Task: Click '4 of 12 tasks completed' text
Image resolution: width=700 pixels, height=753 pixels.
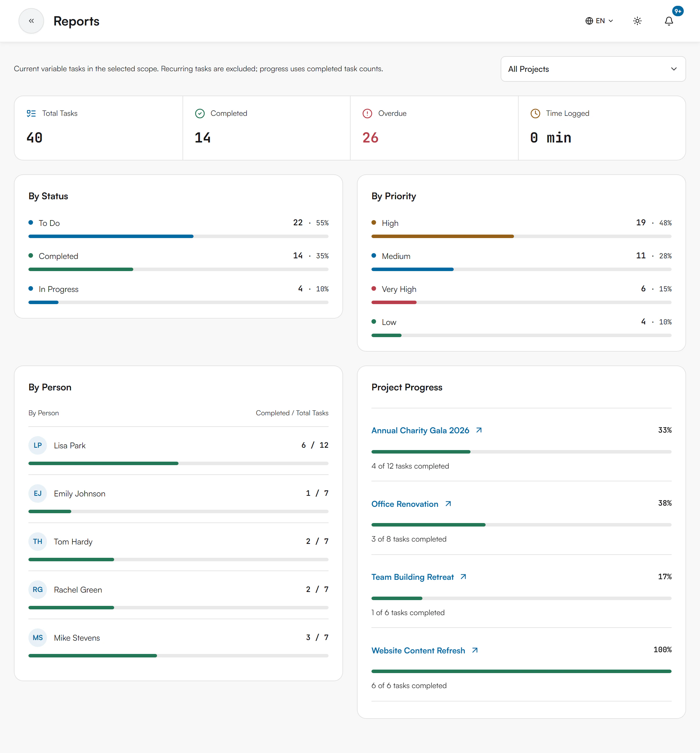Action: (x=410, y=466)
